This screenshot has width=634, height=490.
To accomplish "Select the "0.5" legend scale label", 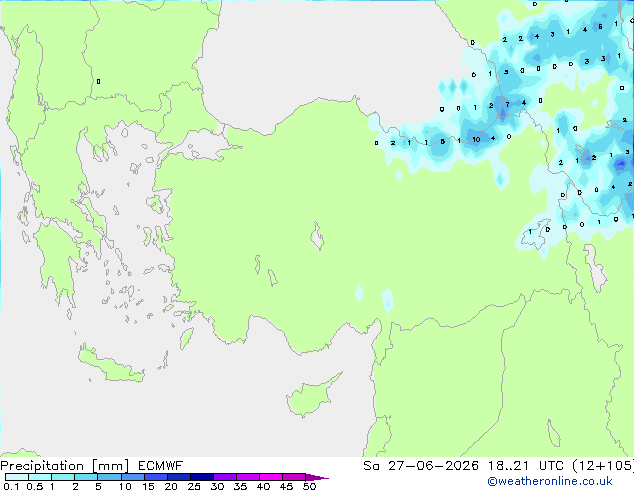I will tap(34, 486).
